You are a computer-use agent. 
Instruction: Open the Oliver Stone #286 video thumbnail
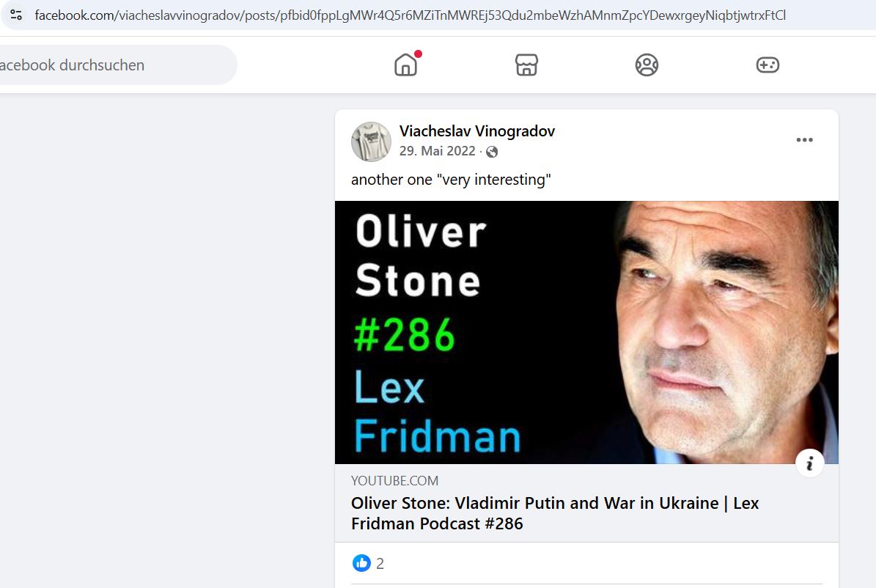[x=586, y=333]
